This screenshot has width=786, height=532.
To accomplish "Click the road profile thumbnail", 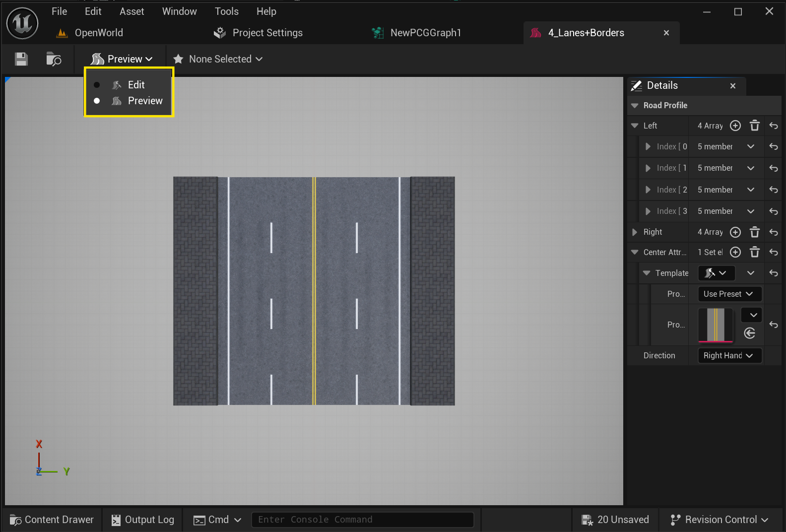I will click(716, 325).
